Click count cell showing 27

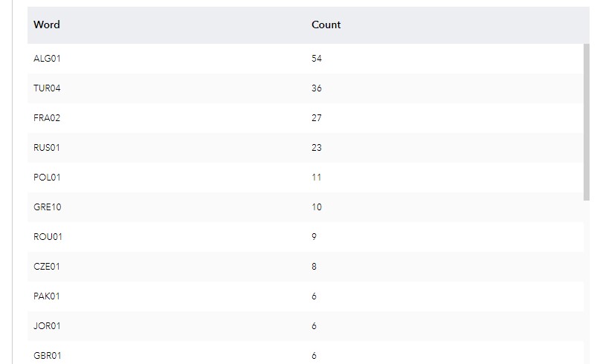tap(317, 118)
